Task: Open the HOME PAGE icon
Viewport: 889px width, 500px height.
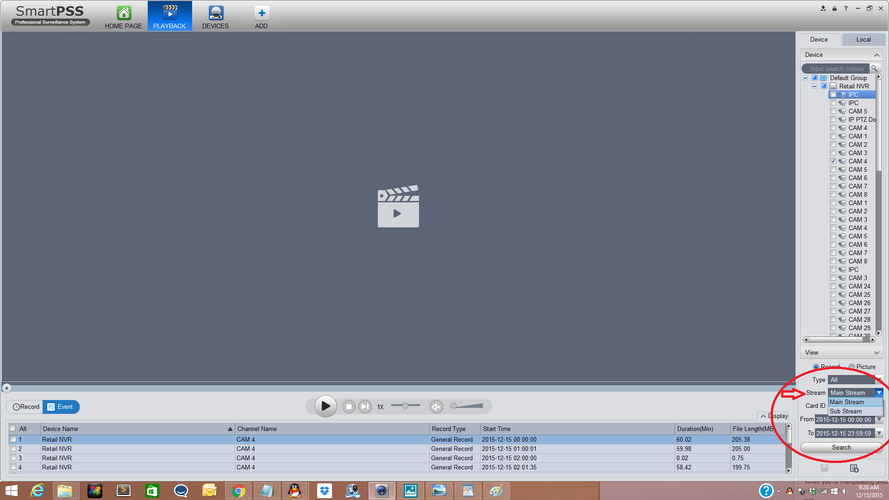Action: click(123, 13)
